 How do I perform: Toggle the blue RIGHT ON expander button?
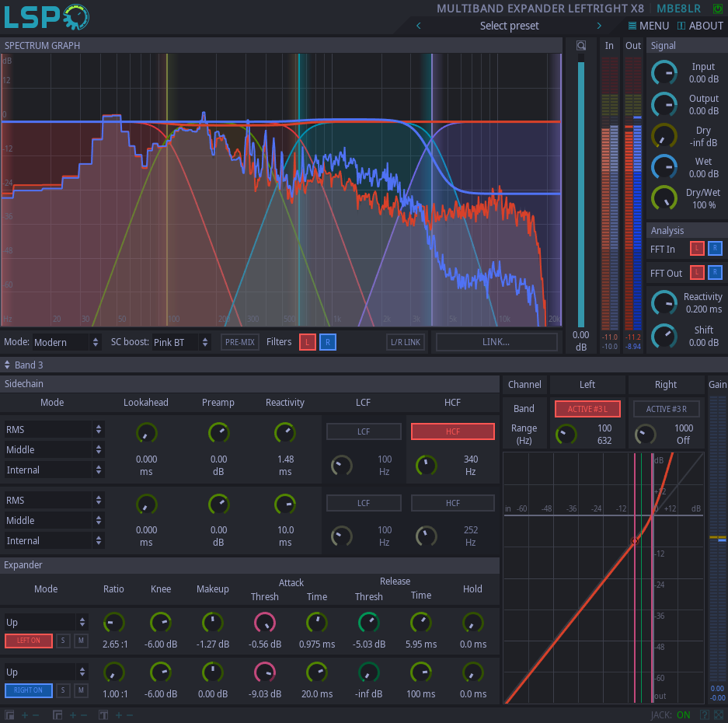point(28,690)
